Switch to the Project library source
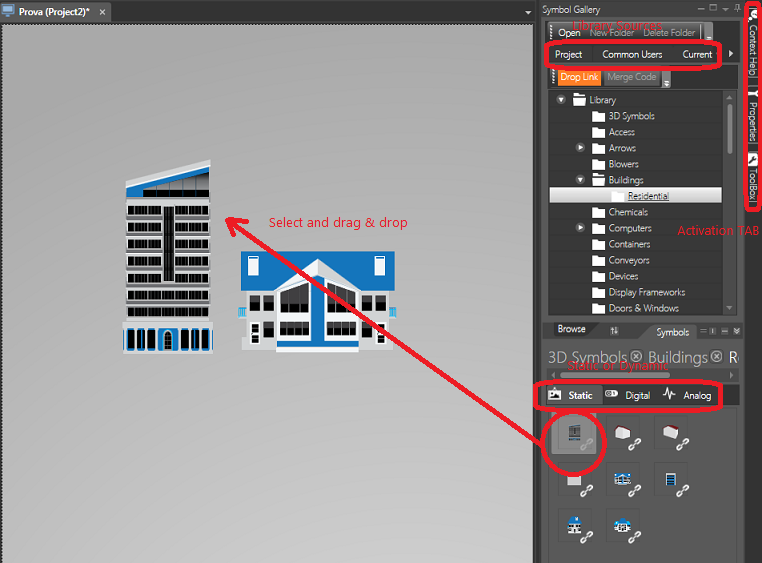The height and width of the screenshot is (563, 762). tap(569, 54)
